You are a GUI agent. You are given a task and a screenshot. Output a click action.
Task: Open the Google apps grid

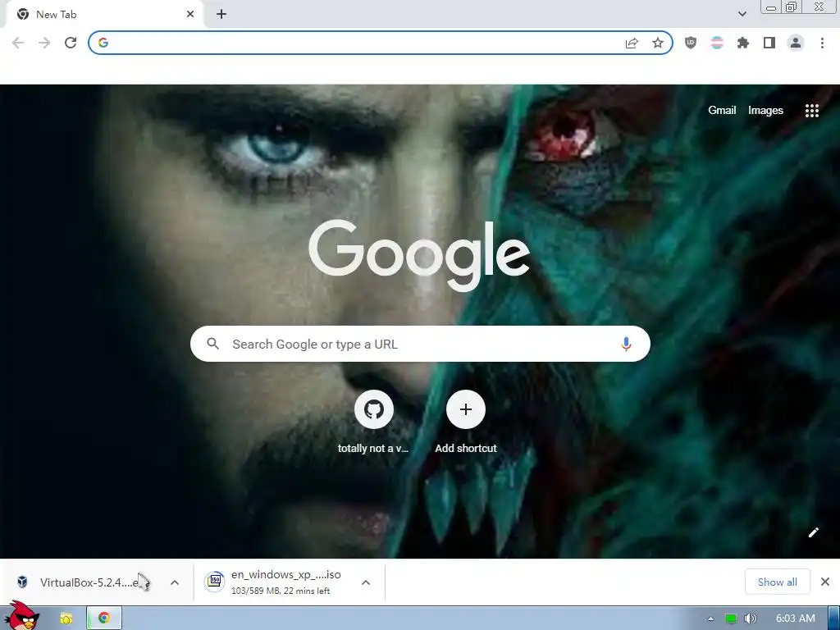click(811, 111)
